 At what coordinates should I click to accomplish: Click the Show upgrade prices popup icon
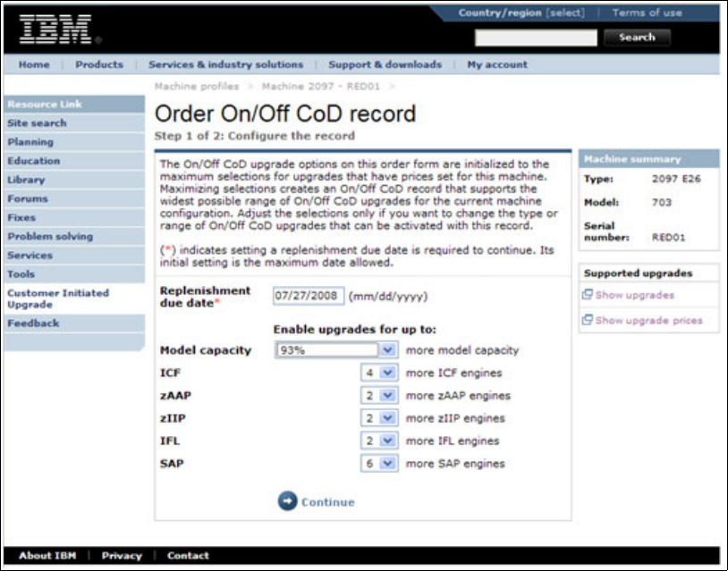[588, 320]
